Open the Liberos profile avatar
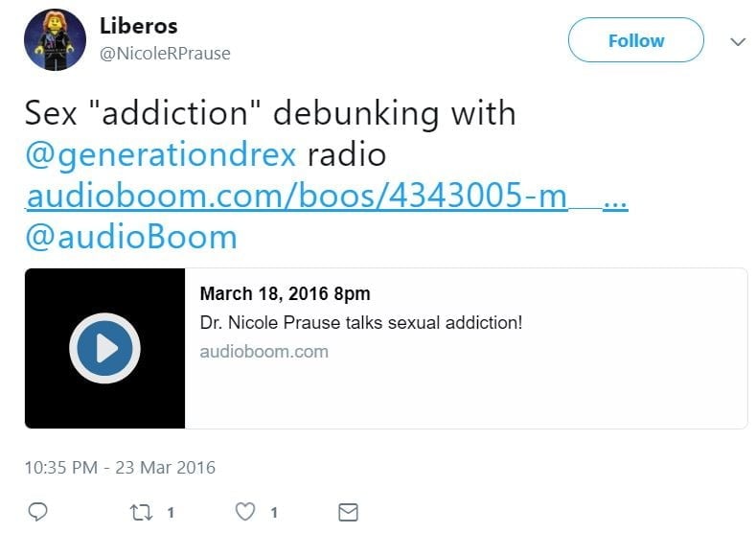The image size is (756, 533). click(x=55, y=39)
